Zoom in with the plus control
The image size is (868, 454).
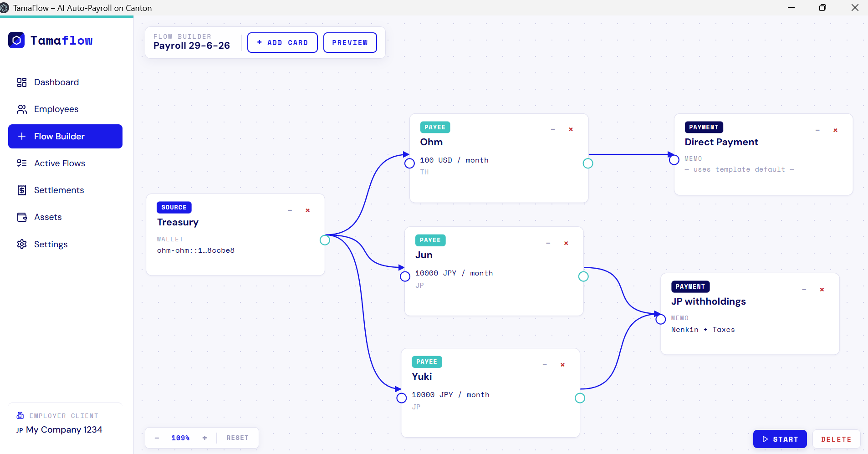coord(205,438)
